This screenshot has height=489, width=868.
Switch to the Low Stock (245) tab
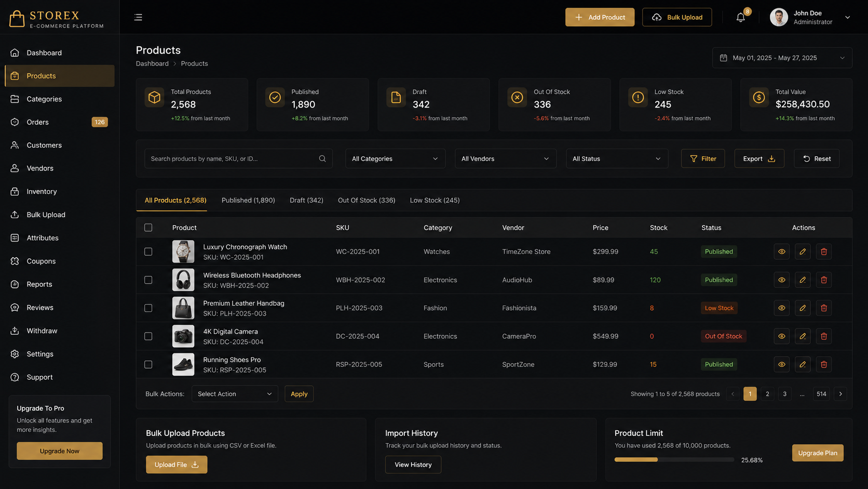[x=435, y=200]
